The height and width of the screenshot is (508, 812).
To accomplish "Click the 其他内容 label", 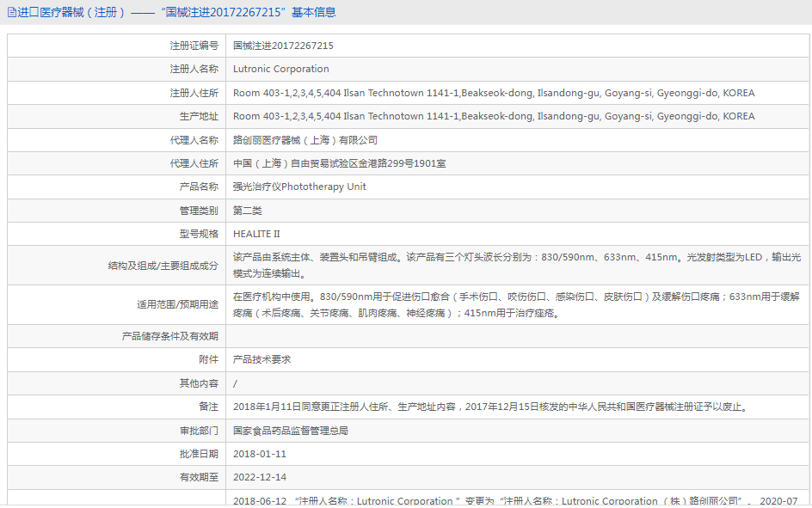I will 199,383.
